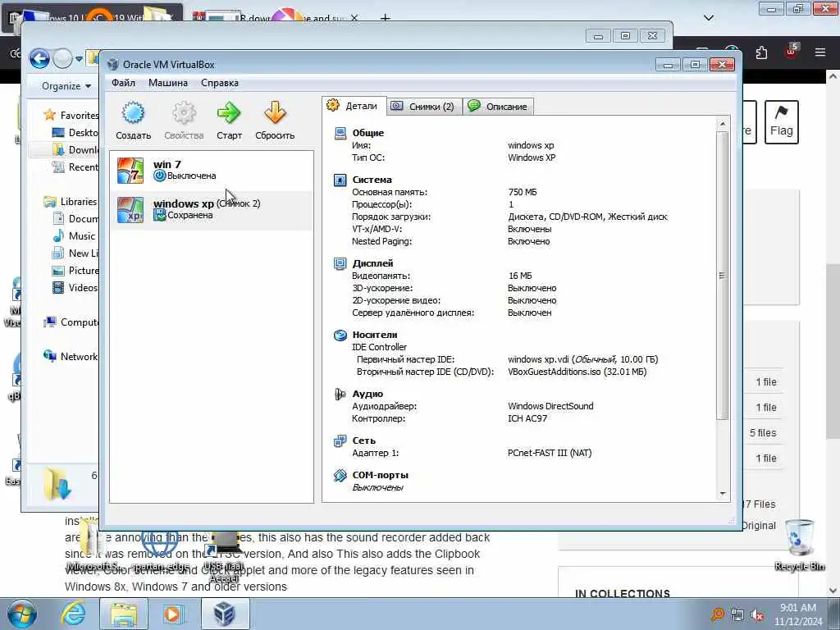This screenshot has height=630, width=840.
Task: Switch to the Снимки (2) tab
Action: pos(423,106)
